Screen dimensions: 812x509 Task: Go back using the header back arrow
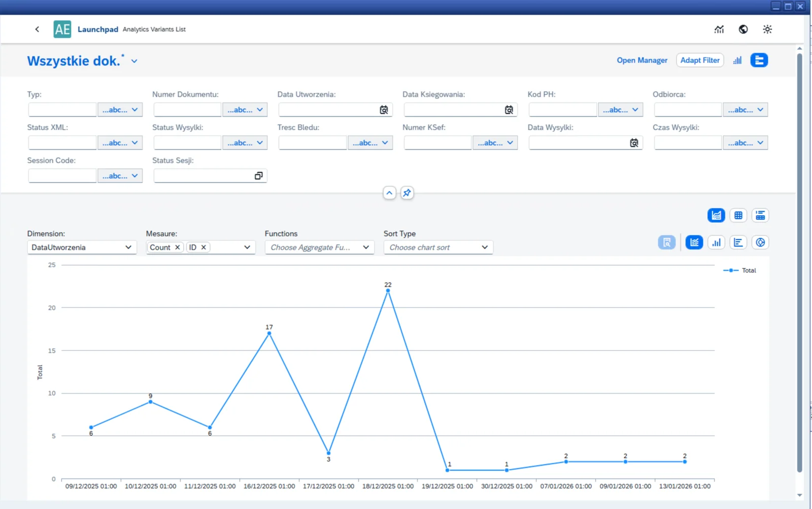[37, 29]
